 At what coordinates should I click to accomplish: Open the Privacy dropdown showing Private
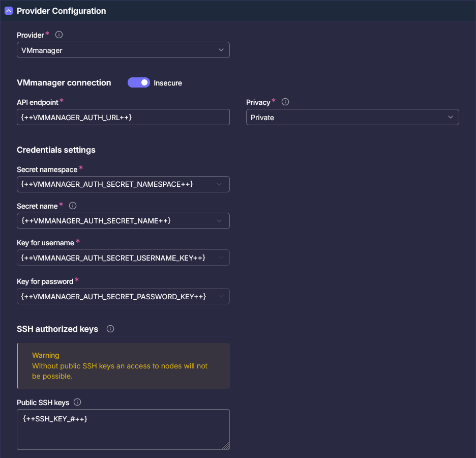point(352,117)
